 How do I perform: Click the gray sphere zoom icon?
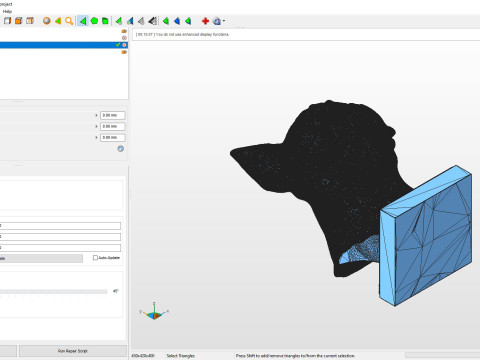tap(47, 21)
